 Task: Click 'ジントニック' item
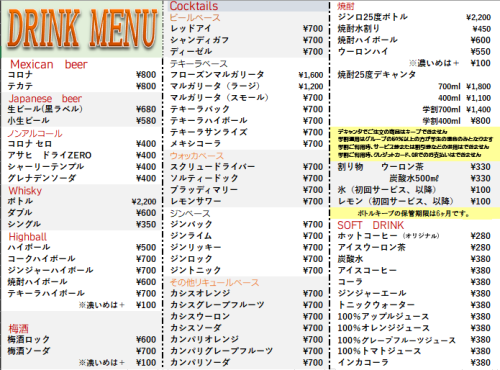(195, 270)
